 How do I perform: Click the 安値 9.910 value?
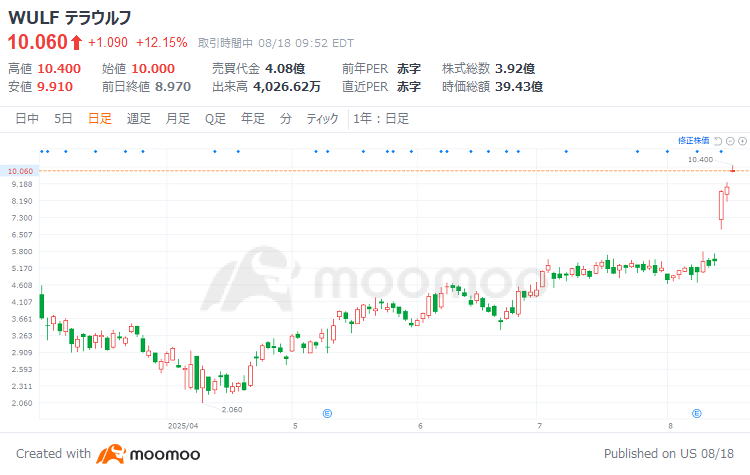pyautogui.click(x=55, y=87)
